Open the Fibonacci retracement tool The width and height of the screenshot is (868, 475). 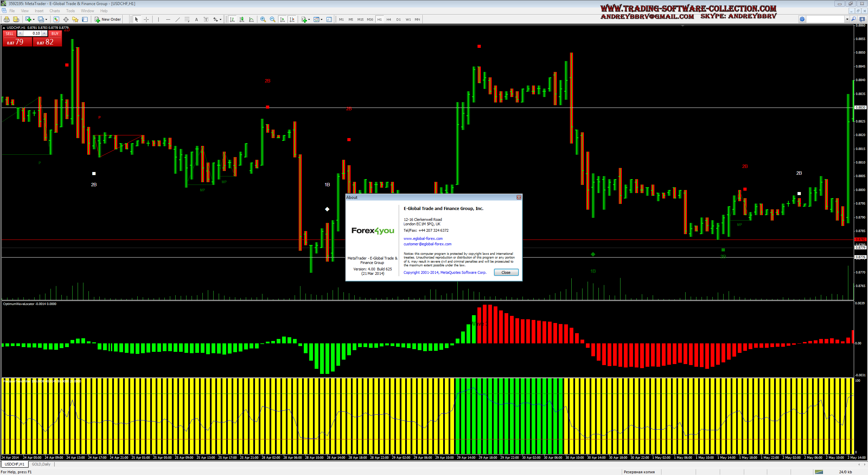coord(187,19)
